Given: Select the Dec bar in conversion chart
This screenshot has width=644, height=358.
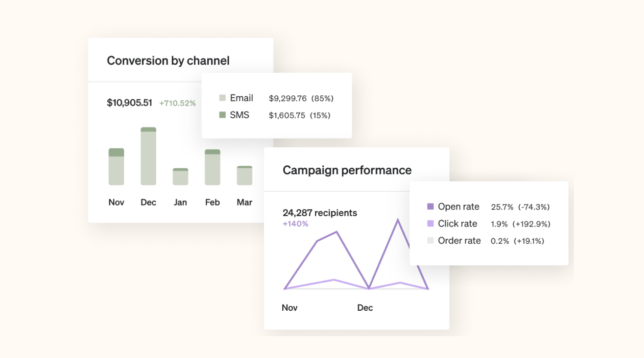Looking at the screenshot, I should click(148, 156).
